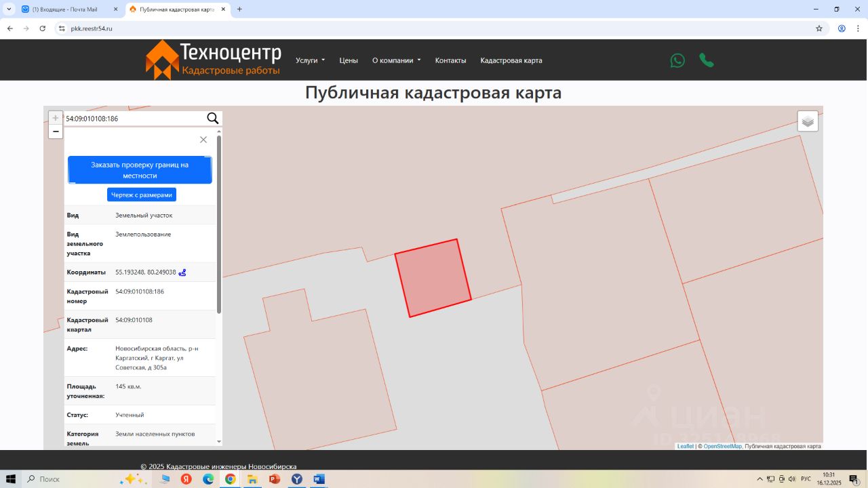This screenshot has width=868, height=488.
Task: Open the Windows Start menu
Action: (x=11, y=479)
